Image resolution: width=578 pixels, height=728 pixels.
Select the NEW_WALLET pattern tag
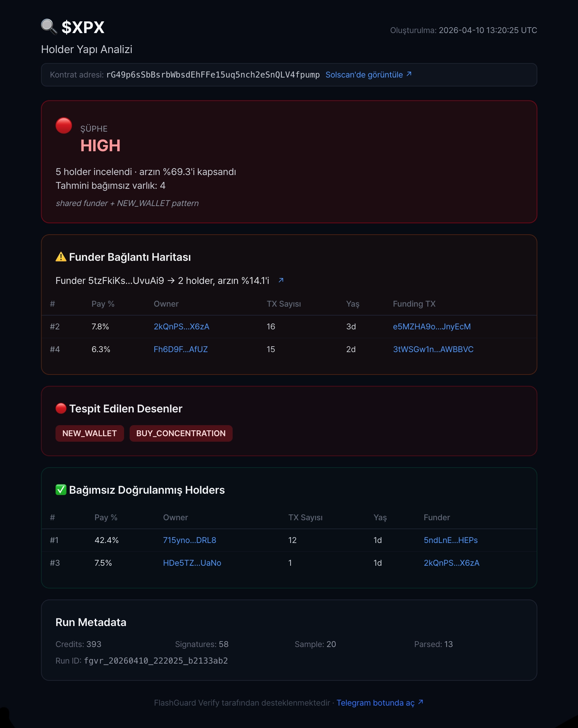pyautogui.click(x=90, y=433)
